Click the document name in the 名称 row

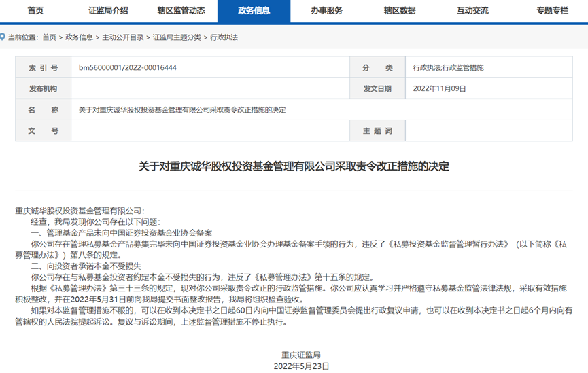click(182, 110)
